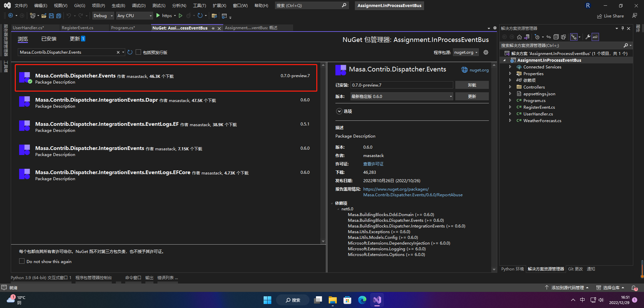644x308 pixels.
Task: Click Solution Explorer Home icon
Action: point(519,37)
